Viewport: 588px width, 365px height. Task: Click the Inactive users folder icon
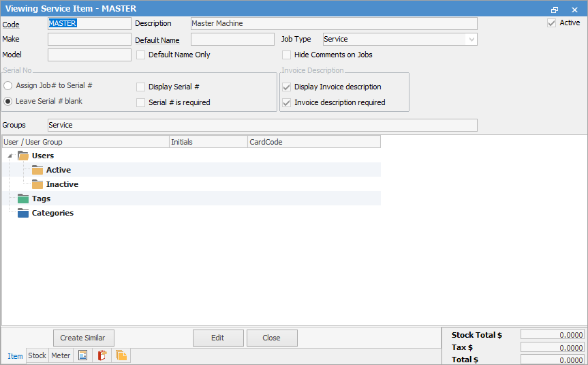[37, 184]
